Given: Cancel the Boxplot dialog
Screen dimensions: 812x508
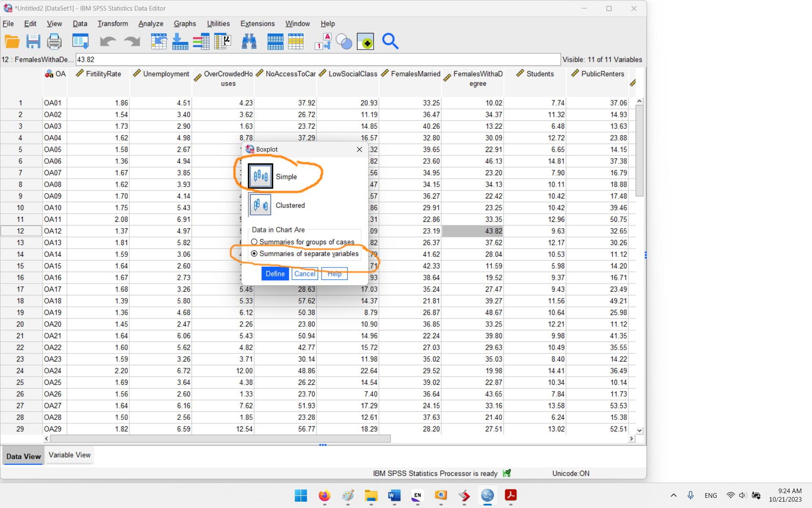Looking at the screenshot, I should click(x=304, y=273).
